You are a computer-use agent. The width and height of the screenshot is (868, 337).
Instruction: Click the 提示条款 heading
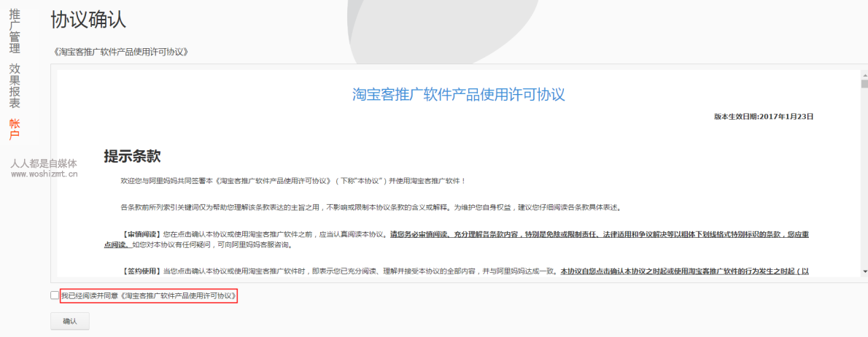(132, 157)
